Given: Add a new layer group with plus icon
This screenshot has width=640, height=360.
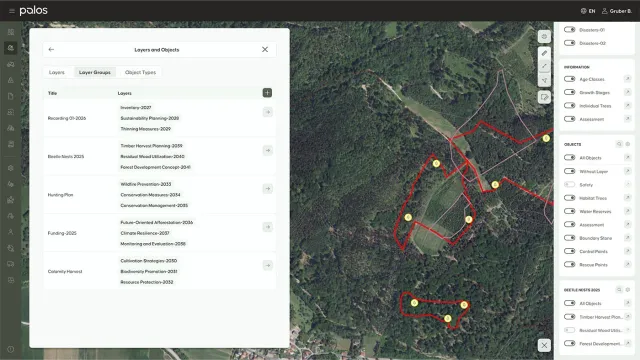Looking at the screenshot, I should click(x=267, y=93).
